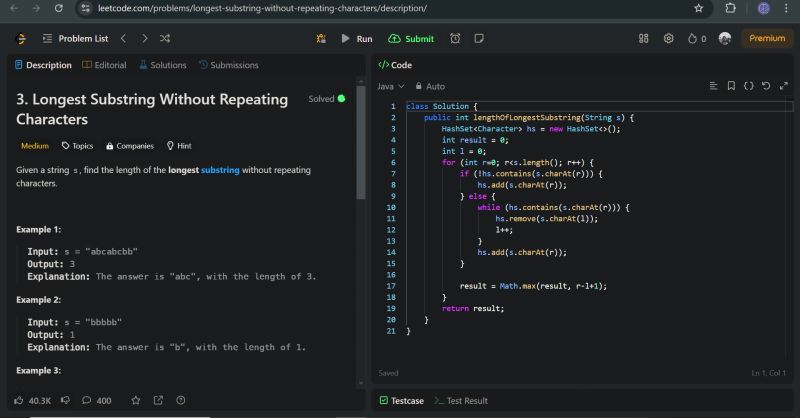Open the Problem List panel
This screenshot has height=418, width=800.
coord(75,39)
